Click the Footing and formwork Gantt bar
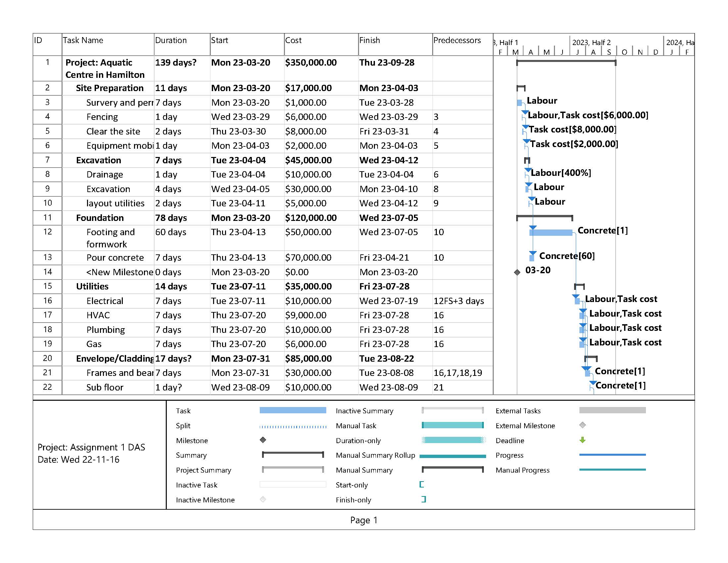Screen dimensions: 728x563 tap(551, 232)
